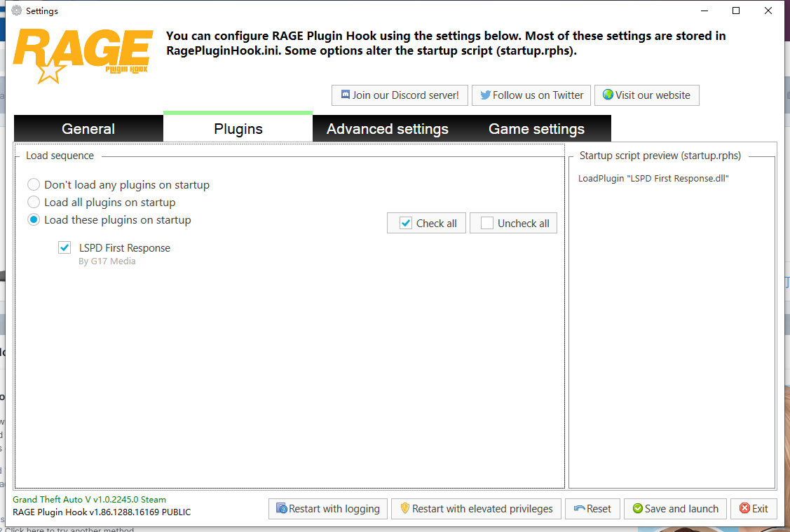790x532 pixels.
Task: Click the shield icon for elevated privileges
Action: [404, 508]
